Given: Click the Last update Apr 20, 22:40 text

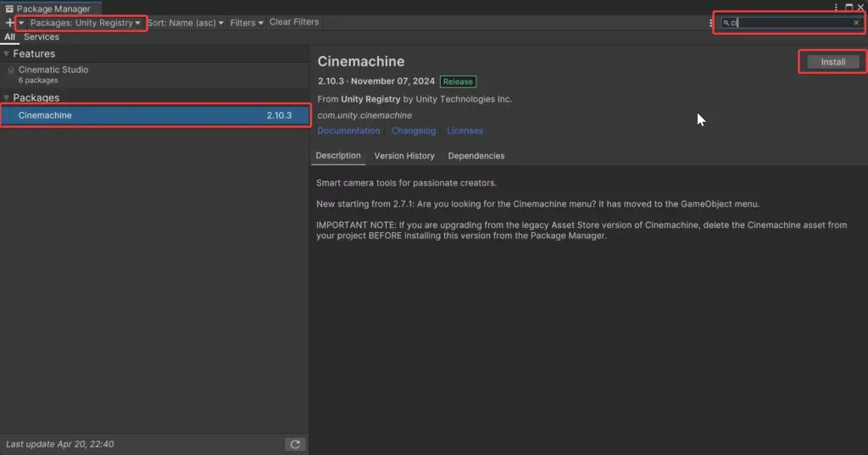Looking at the screenshot, I should pyautogui.click(x=60, y=444).
